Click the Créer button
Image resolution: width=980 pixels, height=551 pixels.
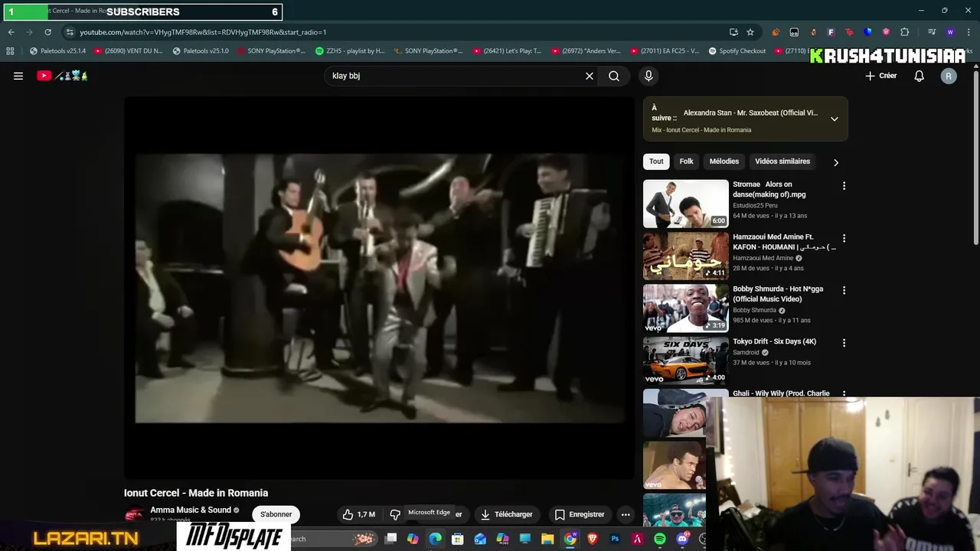(x=881, y=76)
